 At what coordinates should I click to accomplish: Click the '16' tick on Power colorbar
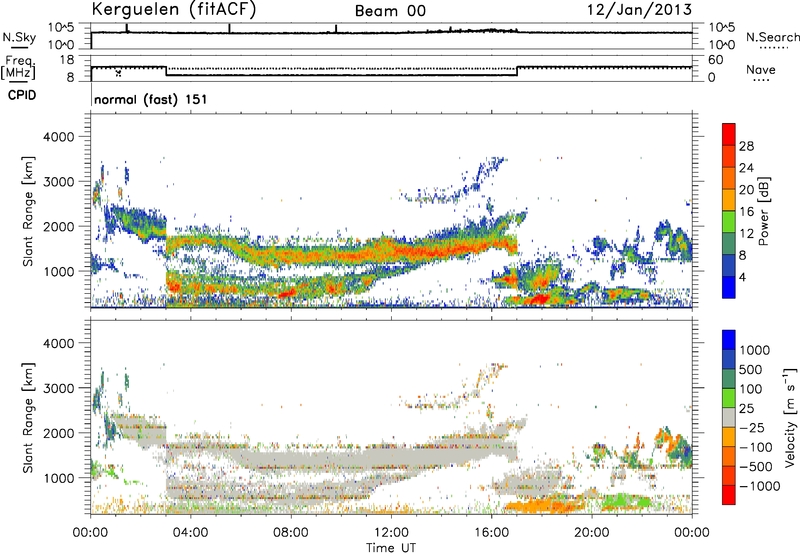[x=746, y=212]
